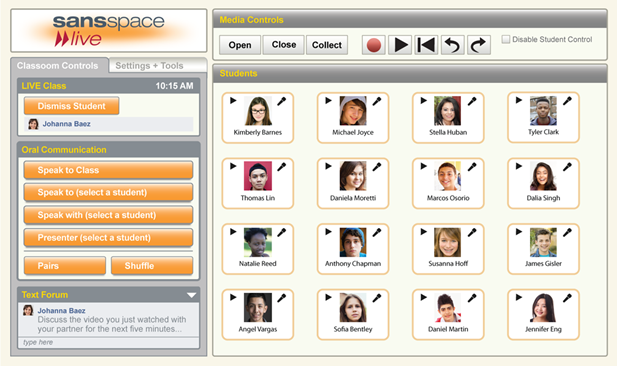Click the microphone icon on Dalia Singh's card
Viewport: 617px width, 366px height.
pos(567,167)
